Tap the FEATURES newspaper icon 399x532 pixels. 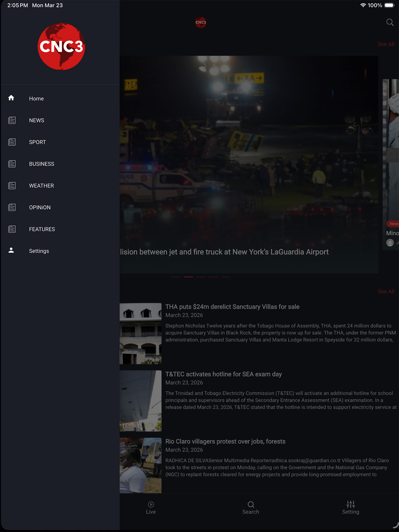[12, 229]
